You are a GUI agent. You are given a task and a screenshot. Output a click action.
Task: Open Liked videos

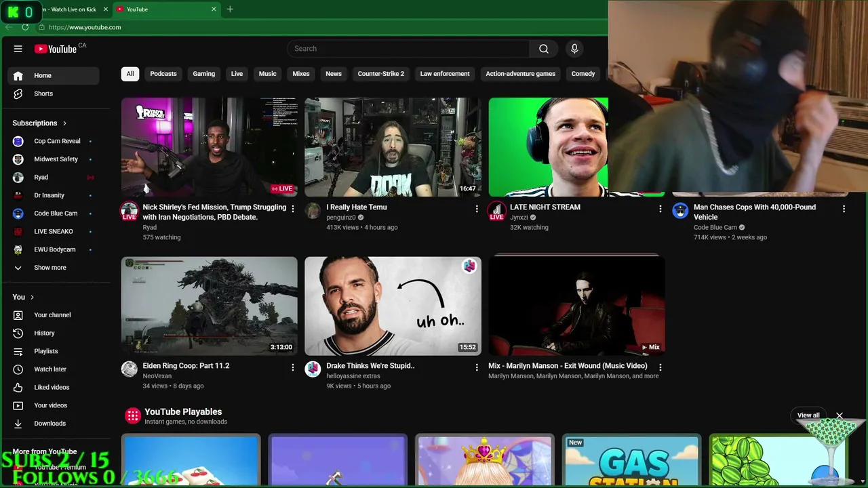click(x=54, y=387)
